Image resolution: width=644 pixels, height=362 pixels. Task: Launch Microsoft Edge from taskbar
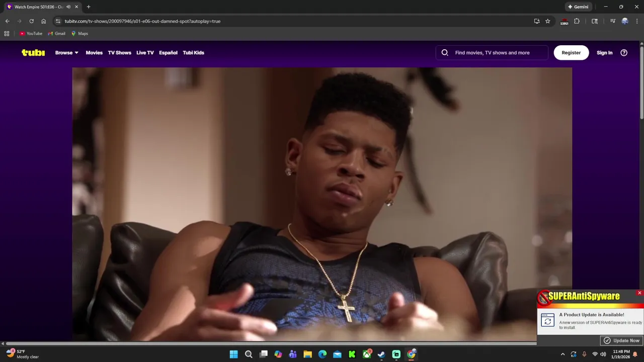323,354
